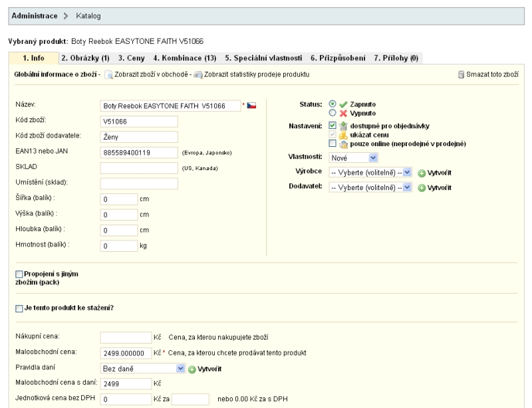Switch to the 2. Obrázky tab
The image size is (532, 408).
84,58
